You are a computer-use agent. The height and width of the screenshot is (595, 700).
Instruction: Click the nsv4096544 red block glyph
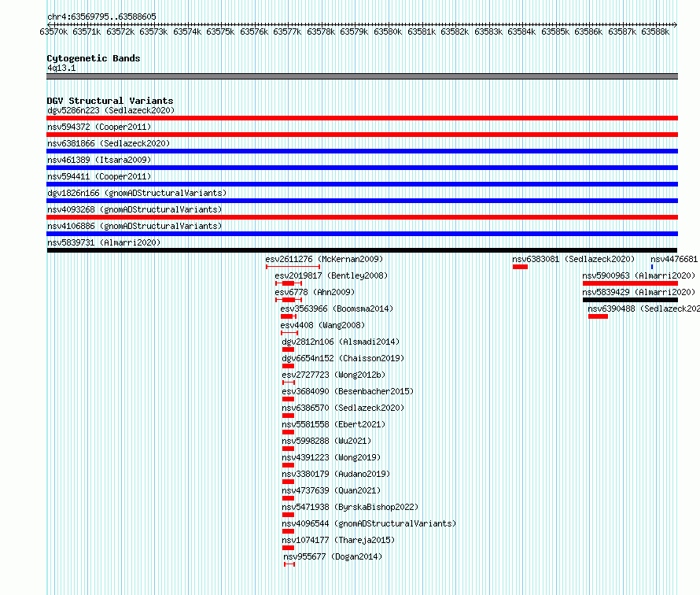click(288, 531)
